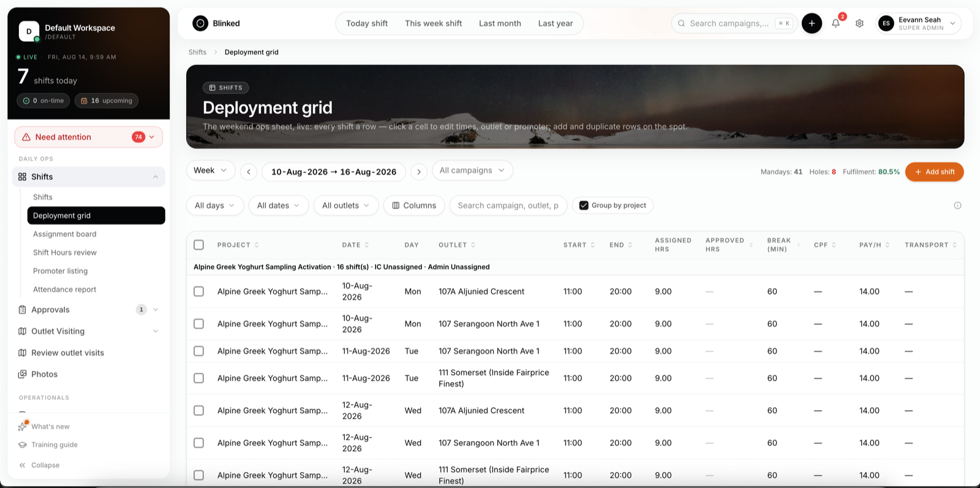This screenshot has height=488, width=980.
Task: Open the notifications bell
Action: 835,23
